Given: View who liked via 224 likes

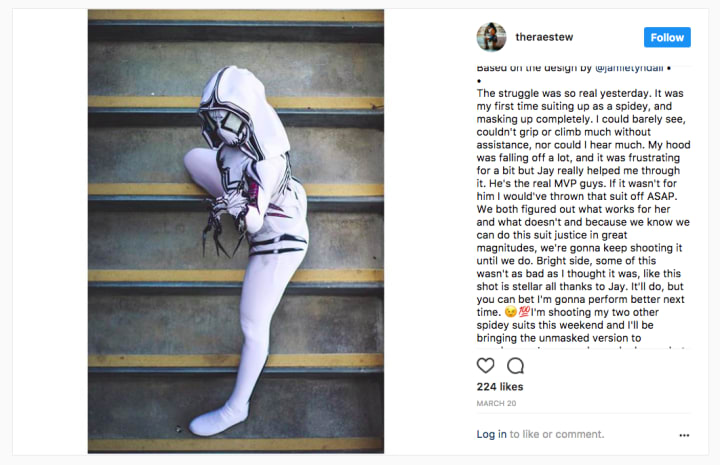Looking at the screenshot, I should click(x=500, y=387).
